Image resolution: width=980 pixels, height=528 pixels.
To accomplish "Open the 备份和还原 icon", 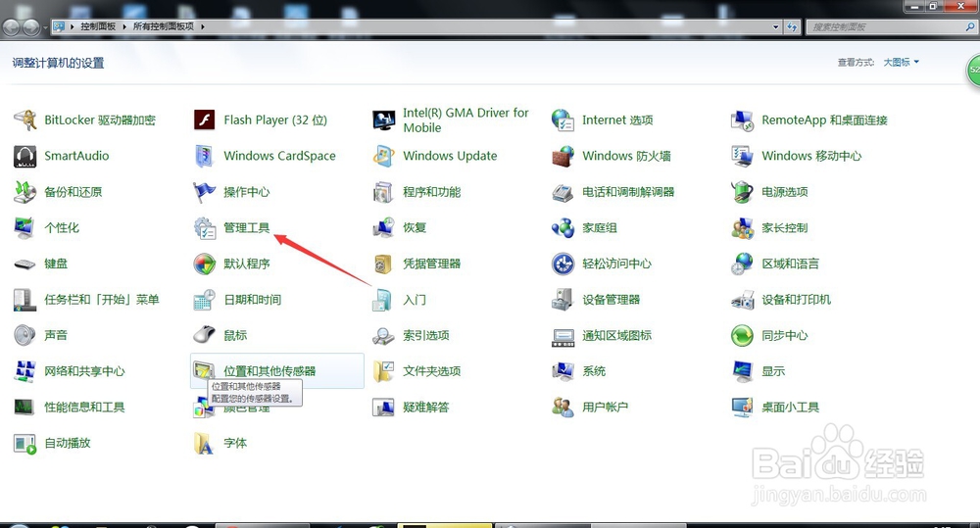I will click(x=25, y=192).
